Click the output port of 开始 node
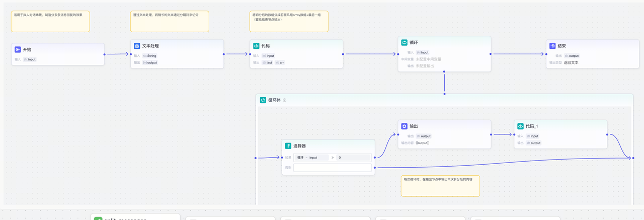Screen dimensions: 644x220 [105, 54]
